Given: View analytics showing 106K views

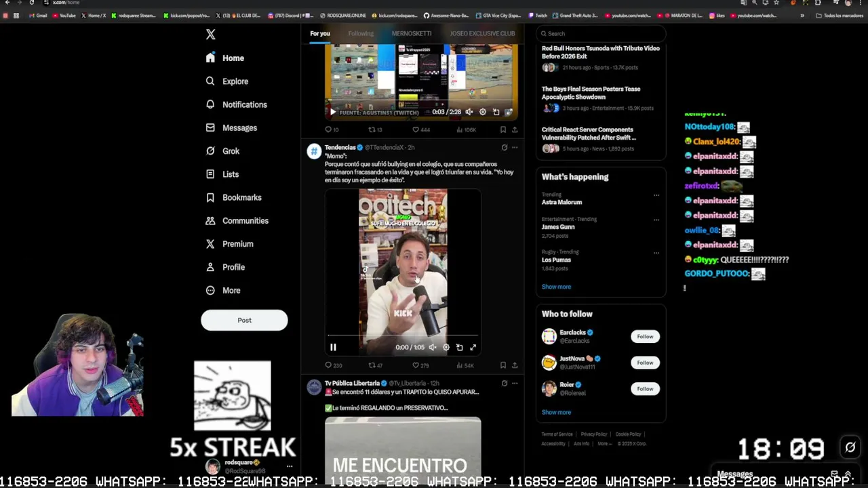Looking at the screenshot, I should [x=466, y=129].
